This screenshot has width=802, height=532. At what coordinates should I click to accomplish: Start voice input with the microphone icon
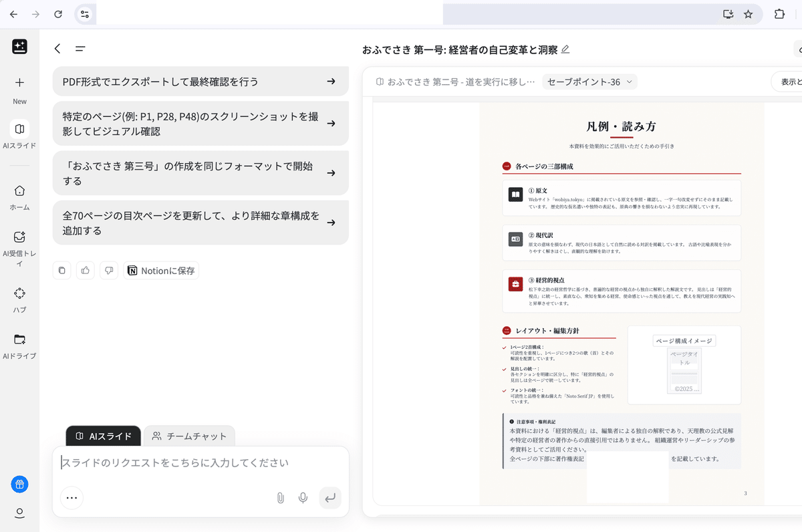click(303, 498)
